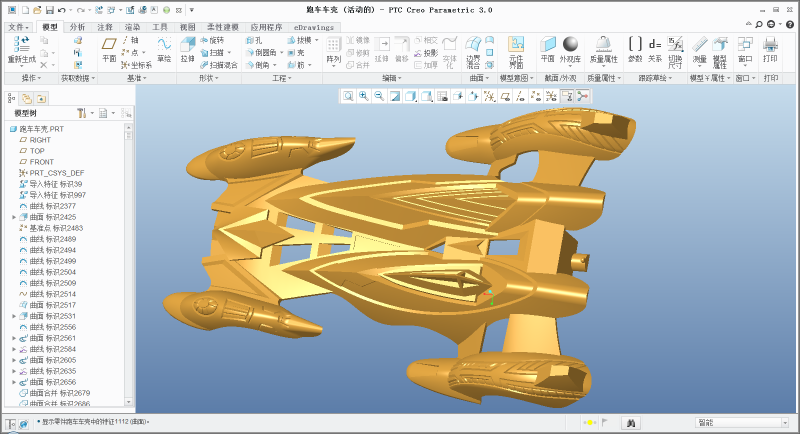Expand 曲面 标识2561 tree node
The image size is (800, 434).
point(14,338)
